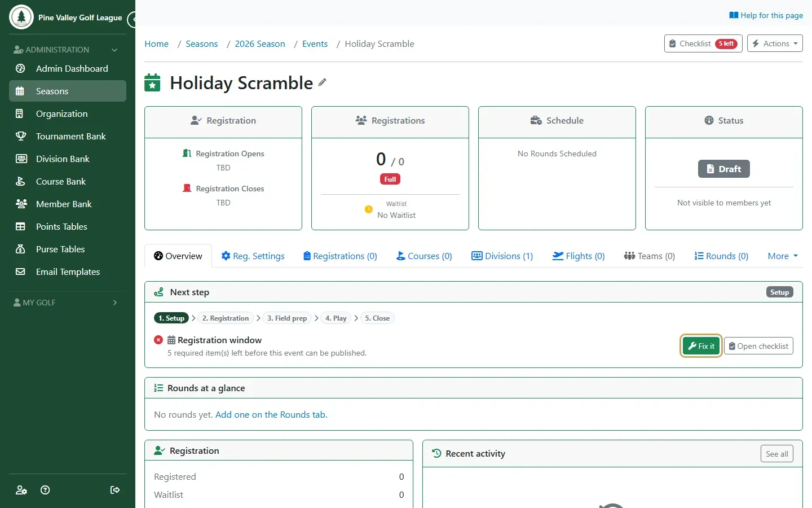Image resolution: width=812 pixels, height=508 pixels.
Task: Open the Flights (0) tab
Action: (x=579, y=256)
